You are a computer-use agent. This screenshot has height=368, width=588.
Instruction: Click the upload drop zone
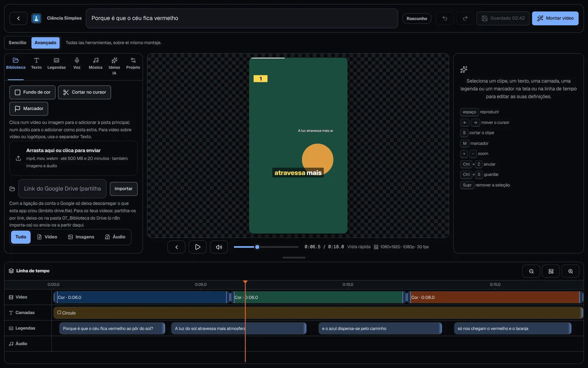(x=73, y=158)
